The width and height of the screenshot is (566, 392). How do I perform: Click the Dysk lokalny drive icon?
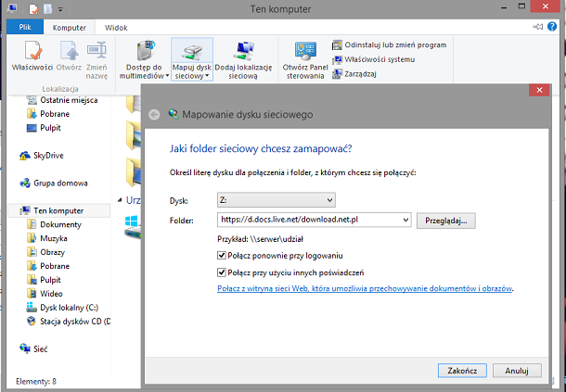point(32,308)
